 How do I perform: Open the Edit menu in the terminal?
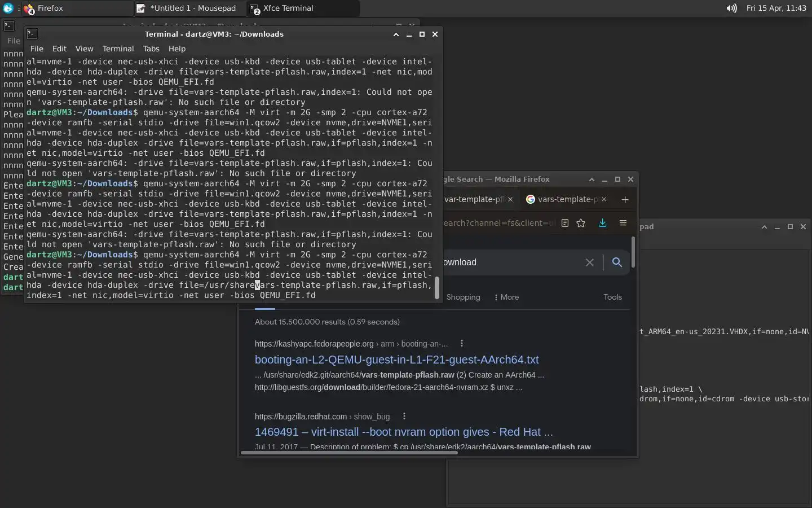(59, 49)
